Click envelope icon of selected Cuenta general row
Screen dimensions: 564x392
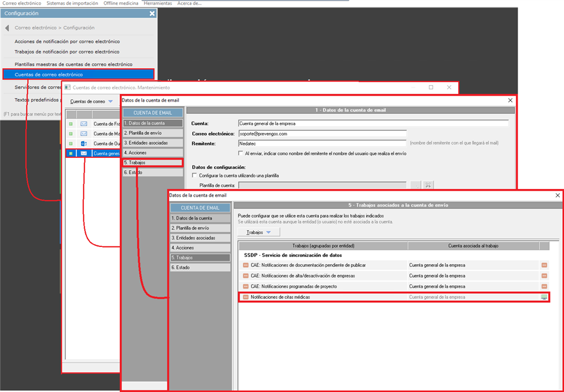83,153
